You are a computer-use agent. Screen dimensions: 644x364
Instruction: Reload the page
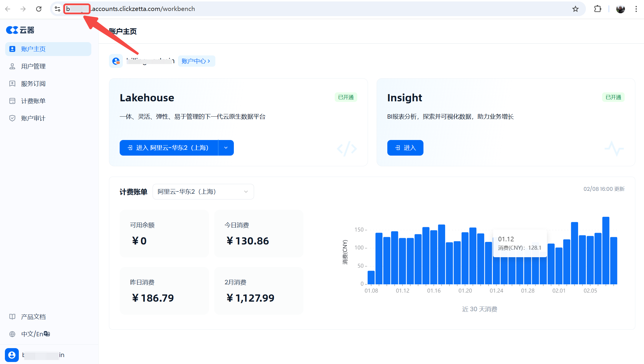point(39,9)
